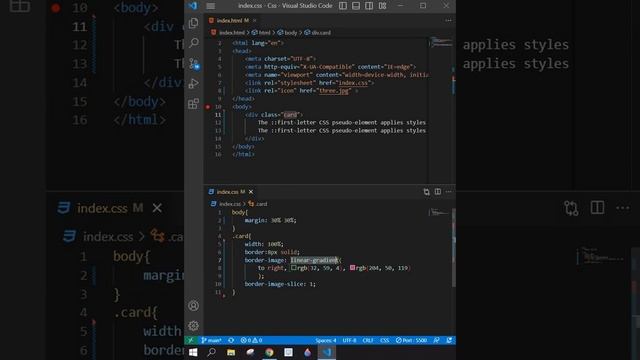Open File Explorer from the taskbar
Viewport: 640px width, 360px height.
(x=231, y=352)
